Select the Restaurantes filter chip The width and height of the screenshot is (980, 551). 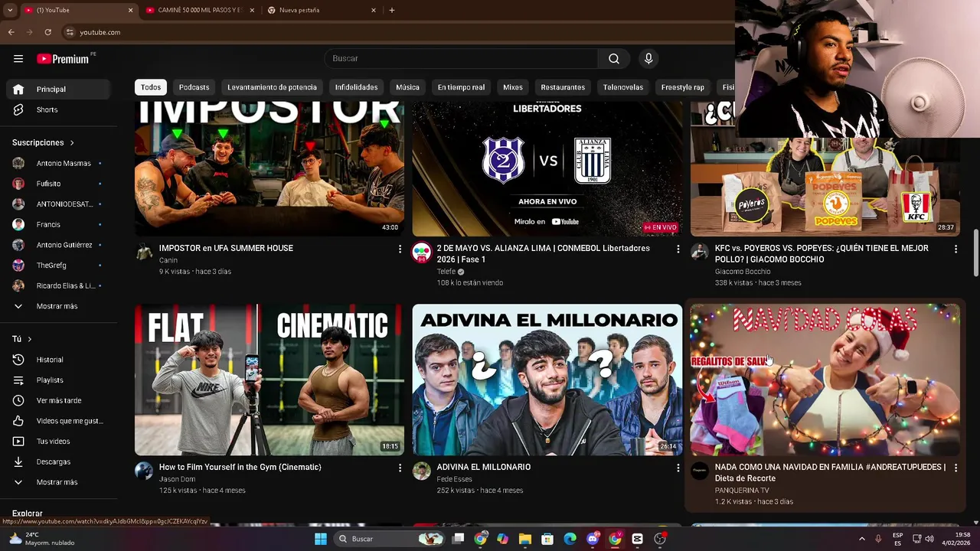[563, 87]
